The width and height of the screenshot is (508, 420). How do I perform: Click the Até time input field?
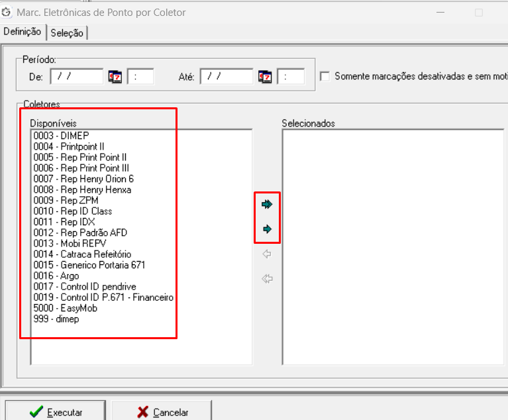pos(291,77)
